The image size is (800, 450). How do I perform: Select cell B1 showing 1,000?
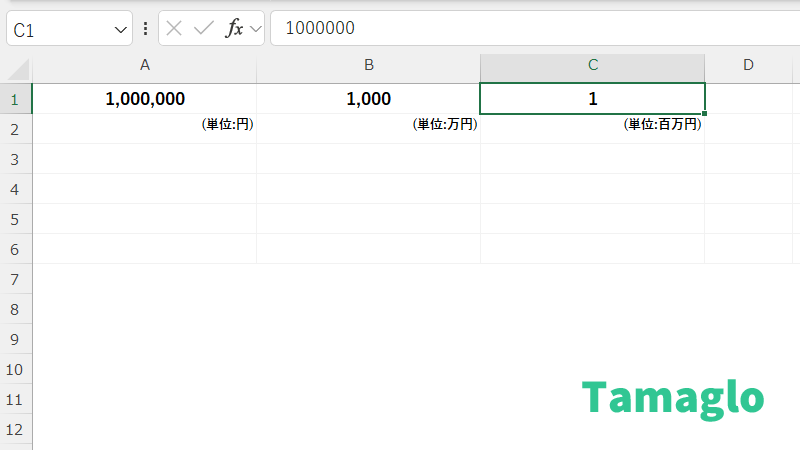coord(369,99)
